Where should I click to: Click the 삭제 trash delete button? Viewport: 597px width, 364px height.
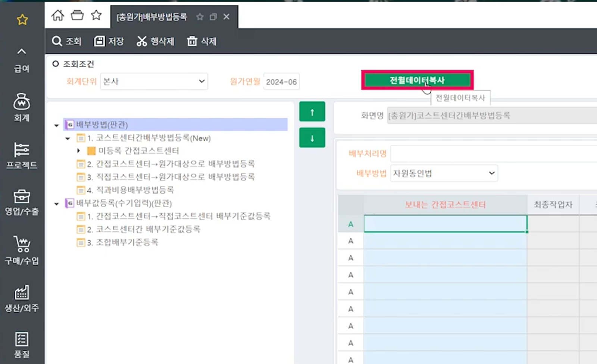pos(202,41)
